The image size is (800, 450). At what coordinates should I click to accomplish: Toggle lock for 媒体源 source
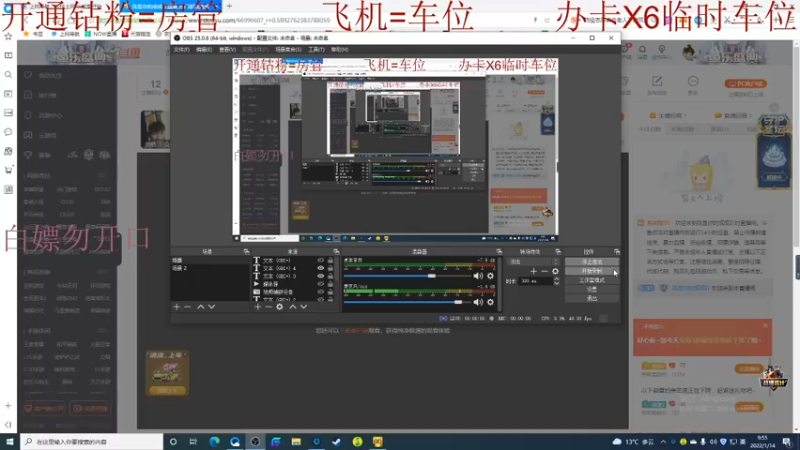coord(330,284)
